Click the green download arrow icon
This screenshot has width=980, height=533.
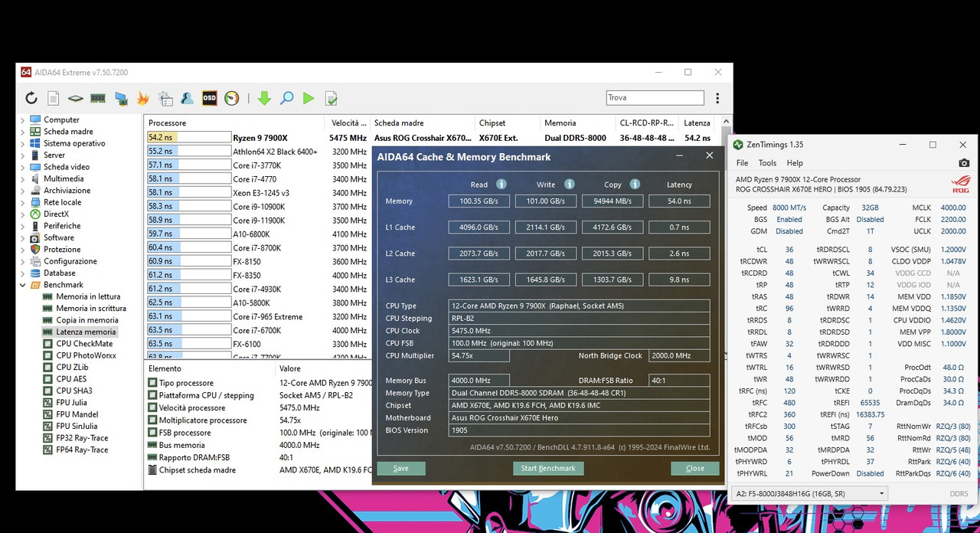264,98
